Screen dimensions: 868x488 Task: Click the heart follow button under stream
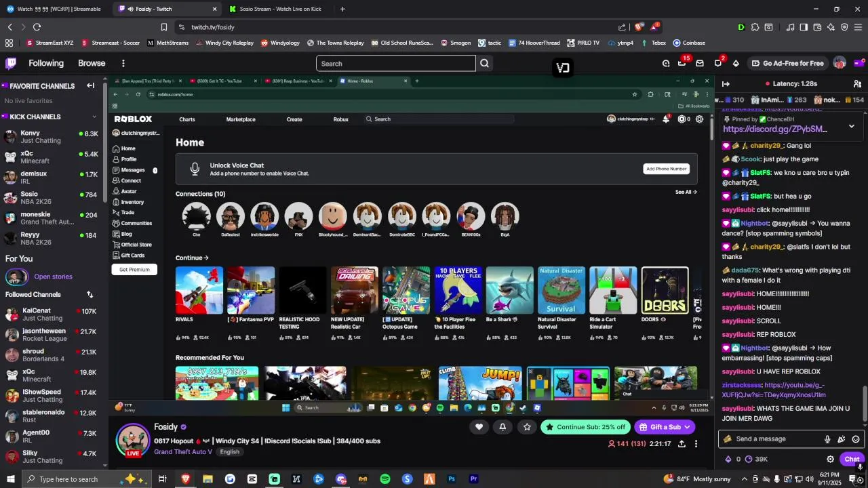tap(479, 426)
